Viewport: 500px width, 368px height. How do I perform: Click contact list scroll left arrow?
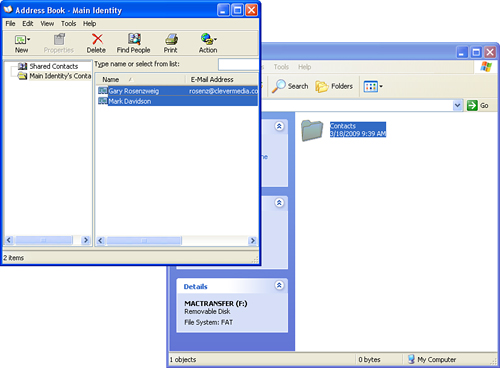click(101, 240)
